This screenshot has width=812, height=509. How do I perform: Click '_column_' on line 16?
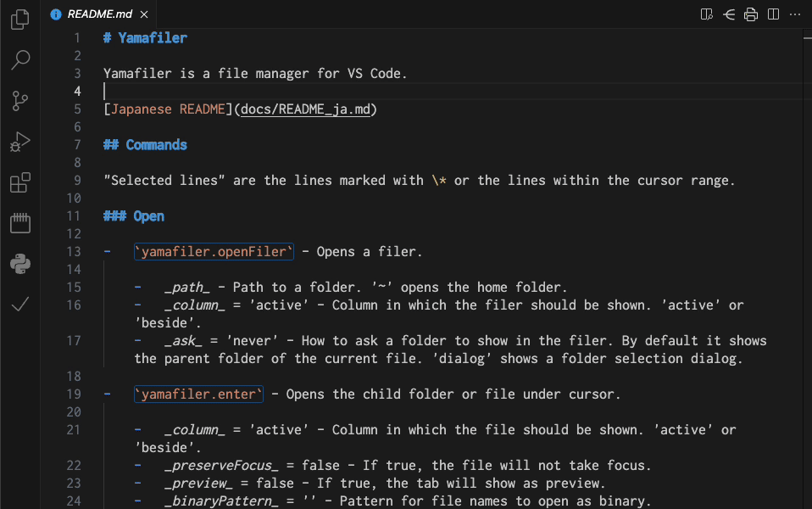coord(195,305)
